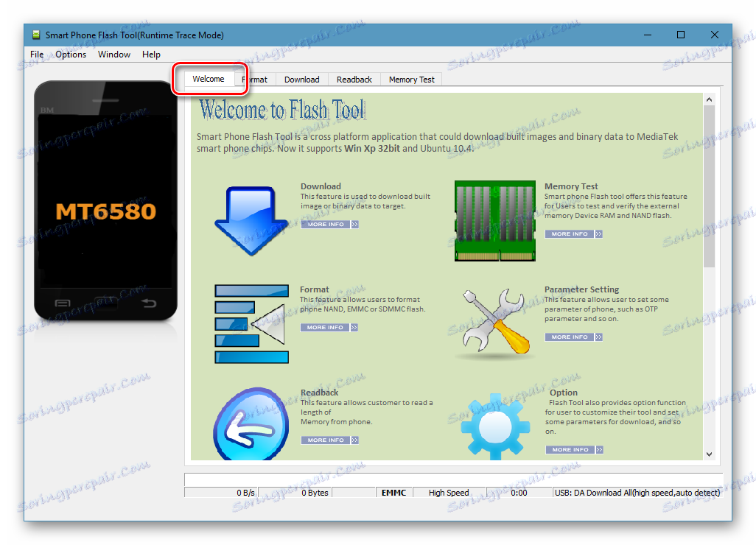
Task: Click MORE INFO under Download
Action: tap(326, 224)
